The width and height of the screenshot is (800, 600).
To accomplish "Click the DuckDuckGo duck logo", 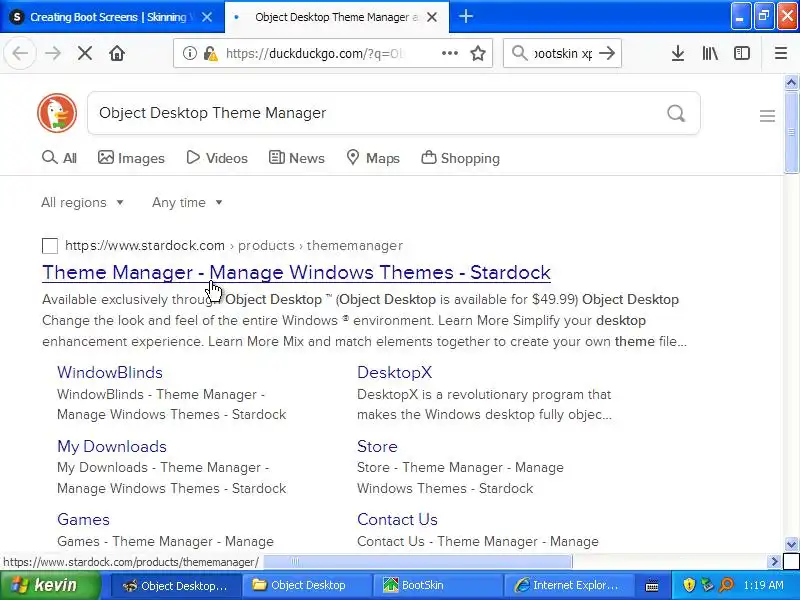I will [57, 113].
